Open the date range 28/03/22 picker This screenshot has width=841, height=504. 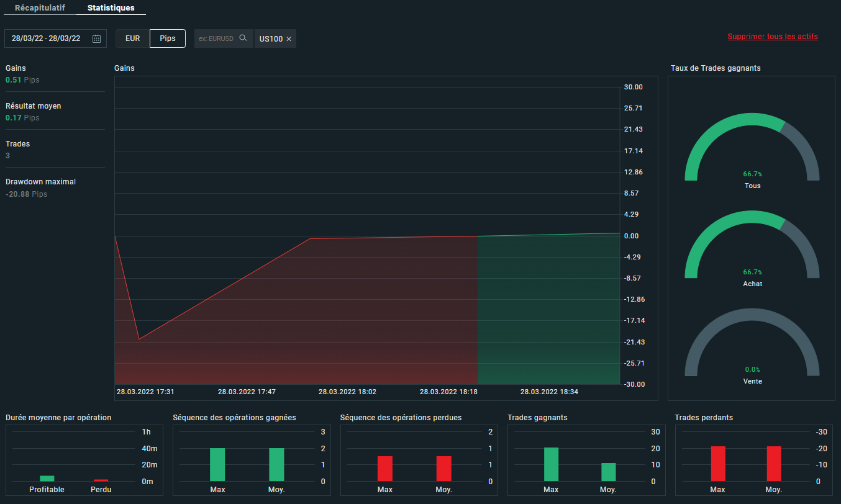tap(47, 38)
